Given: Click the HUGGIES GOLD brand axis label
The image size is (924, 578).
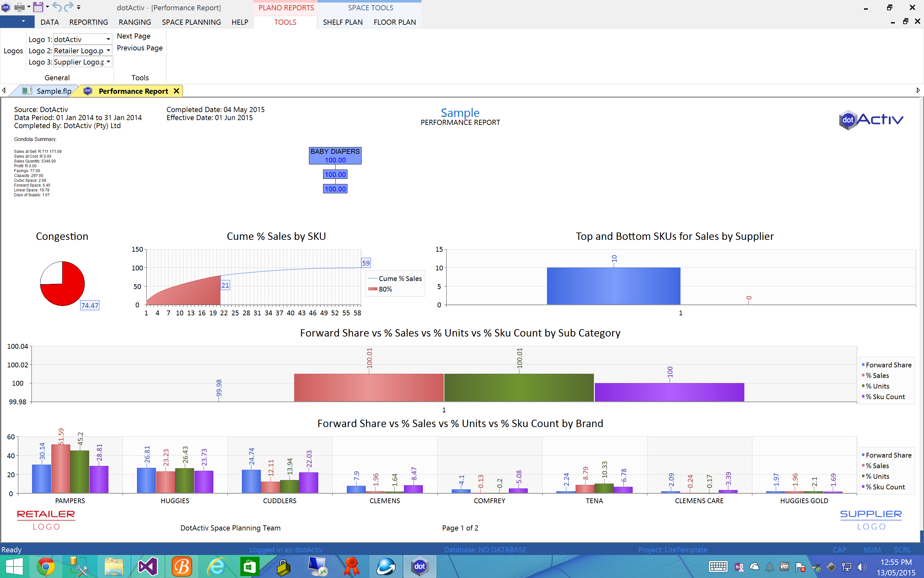Looking at the screenshot, I should (x=804, y=501).
